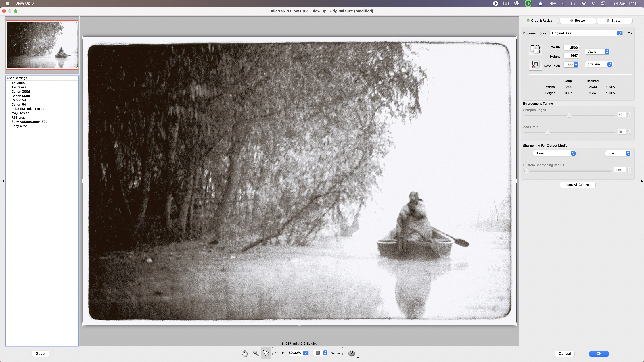The width and height of the screenshot is (644, 362).
Task: Open the Document Size dropdown
Action: pos(586,33)
